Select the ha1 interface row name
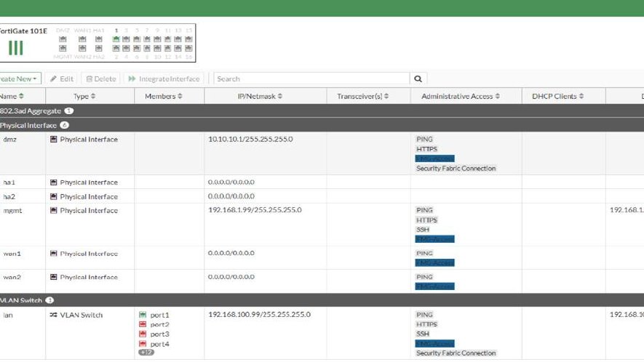This screenshot has height=362, width=644. [x=9, y=182]
